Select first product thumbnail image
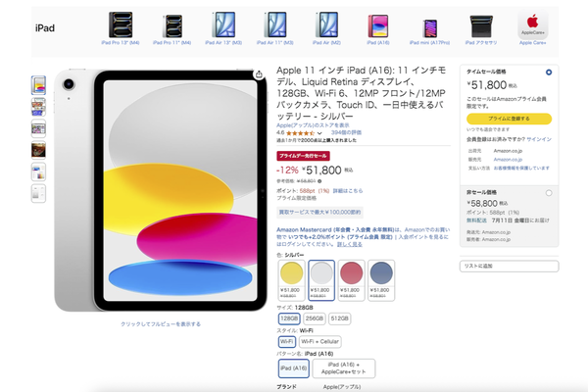This screenshot has width=588, height=392. (38, 85)
